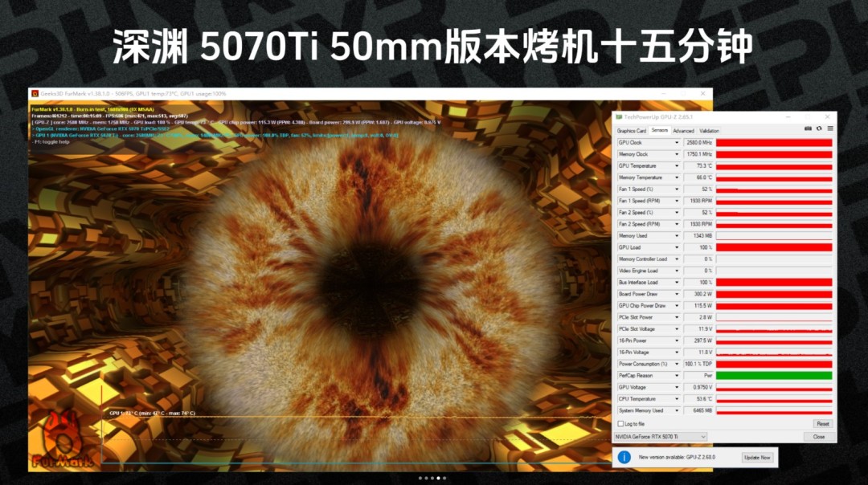Screen dimensions: 868x485
Task: Click the GPU-Z app icon in title bar
Action: coord(619,117)
